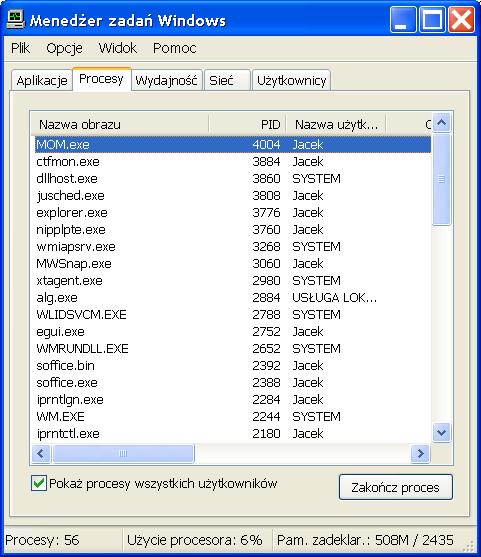Click the SYSTEM user cell for PID 3860

click(316, 179)
